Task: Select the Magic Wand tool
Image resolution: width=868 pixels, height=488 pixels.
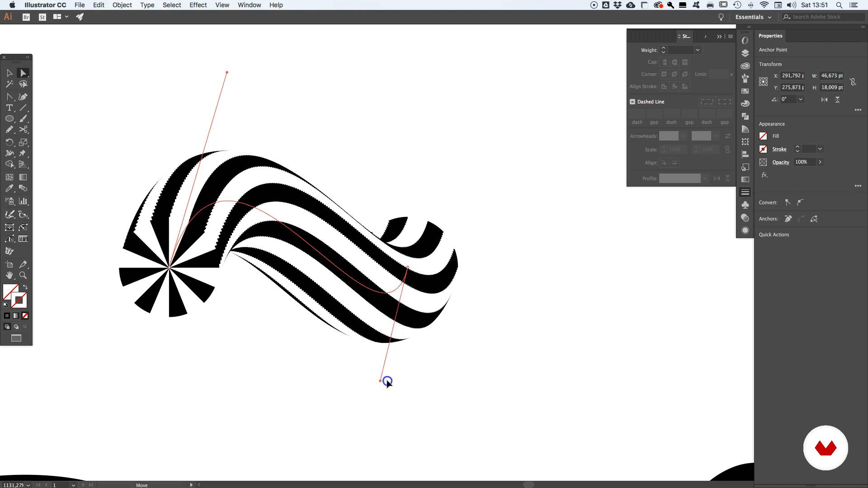Action: 9,84
